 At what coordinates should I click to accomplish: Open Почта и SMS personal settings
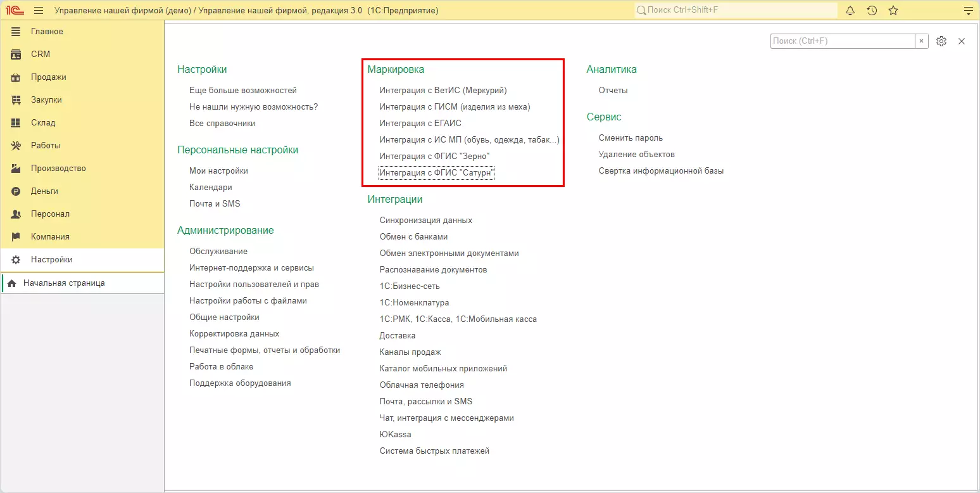[215, 204]
